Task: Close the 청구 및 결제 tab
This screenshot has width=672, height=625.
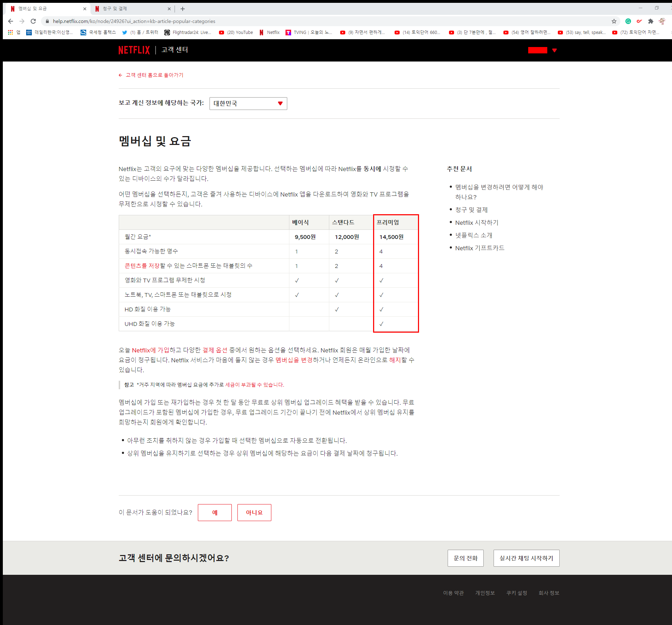Action: pos(169,9)
